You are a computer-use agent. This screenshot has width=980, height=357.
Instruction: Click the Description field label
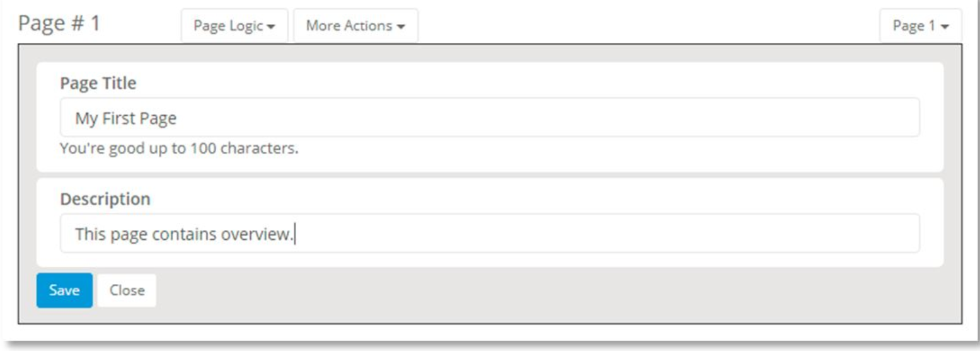105,199
